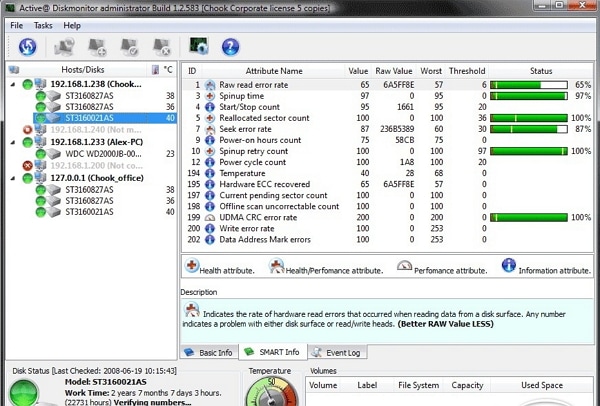Viewport: 600px width, 406px height.
Task: Click the Raw read error rate attribute icon
Action: (x=210, y=85)
